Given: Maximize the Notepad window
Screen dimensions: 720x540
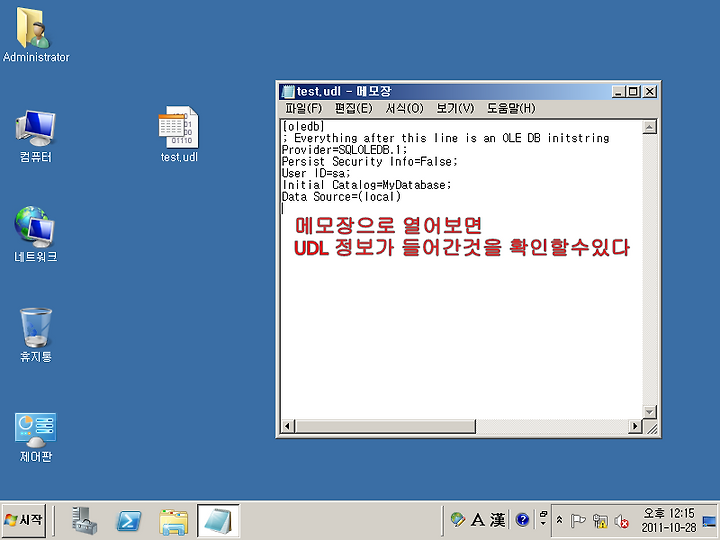Looking at the screenshot, I should [x=633, y=92].
